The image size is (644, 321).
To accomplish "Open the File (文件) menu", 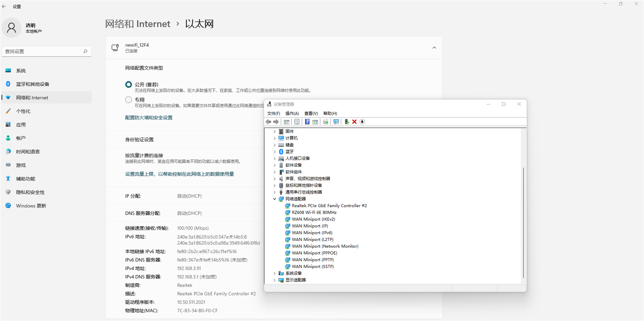I will [274, 113].
